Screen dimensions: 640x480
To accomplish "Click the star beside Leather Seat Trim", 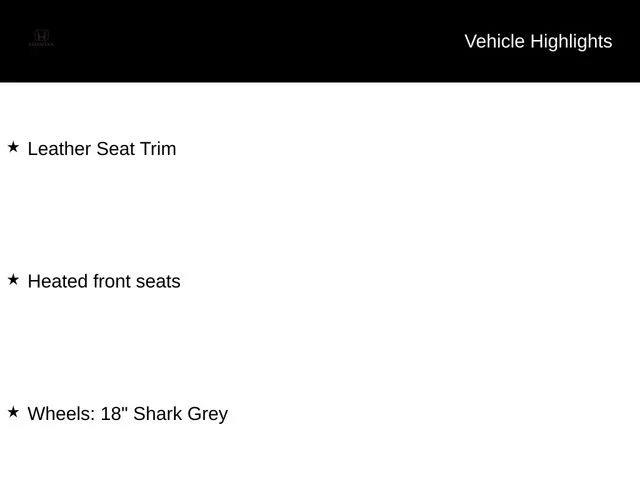I will (x=13, y=147).
